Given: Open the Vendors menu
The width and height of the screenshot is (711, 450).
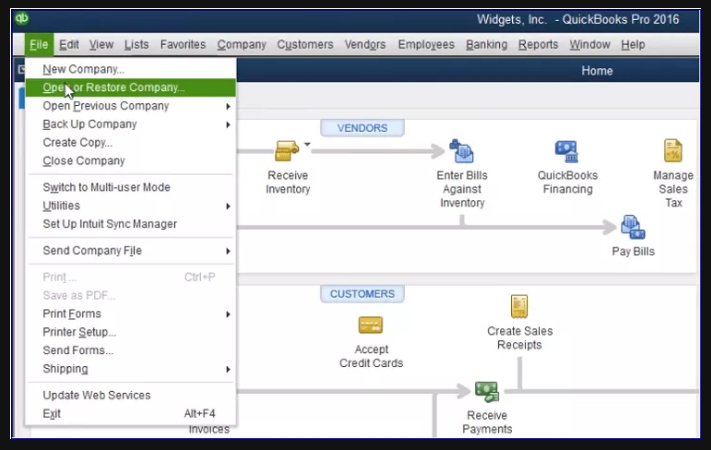Looking at the screenshot, I should click(365, 44).
